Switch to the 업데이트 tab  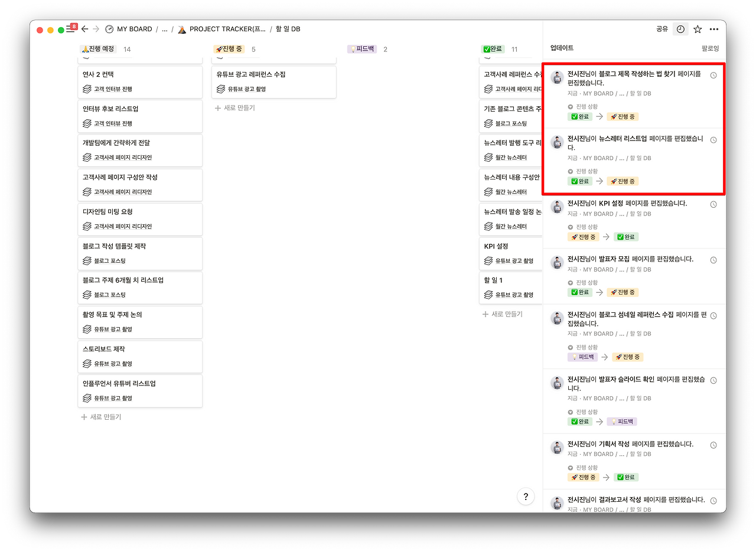pyautogui.click(x=562, y=48)
